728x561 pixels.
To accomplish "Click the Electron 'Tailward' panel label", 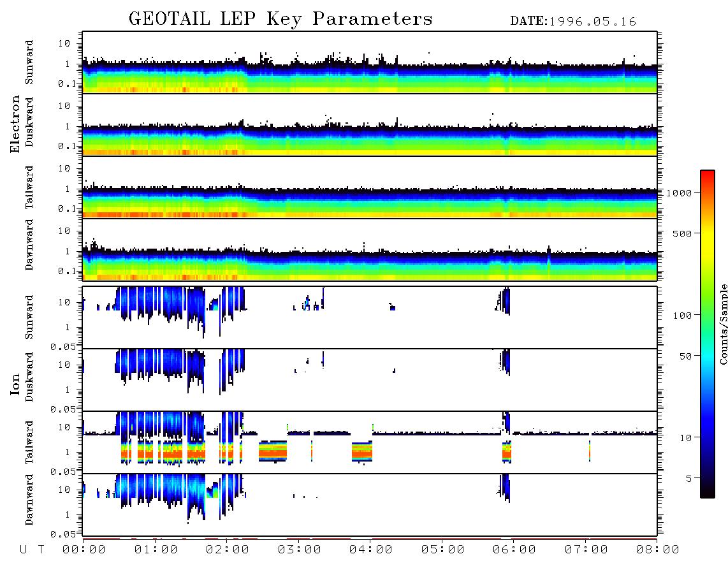I will (29, 187).
